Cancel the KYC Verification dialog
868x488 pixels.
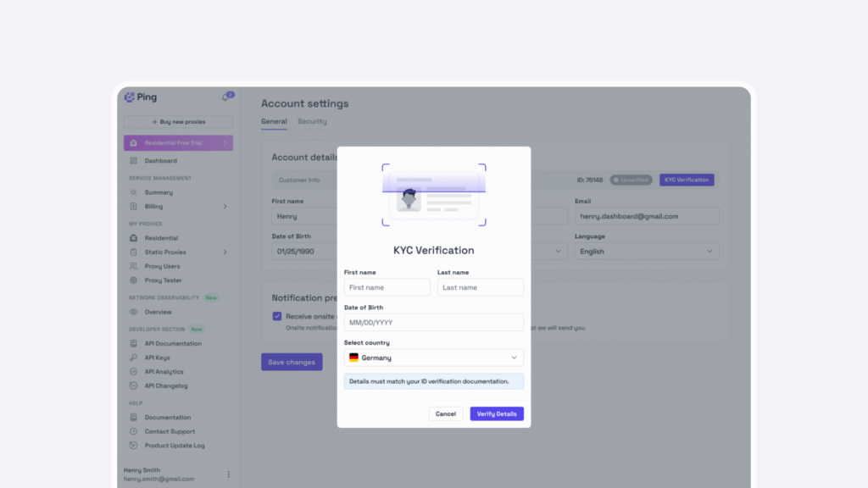pos(445,413)
